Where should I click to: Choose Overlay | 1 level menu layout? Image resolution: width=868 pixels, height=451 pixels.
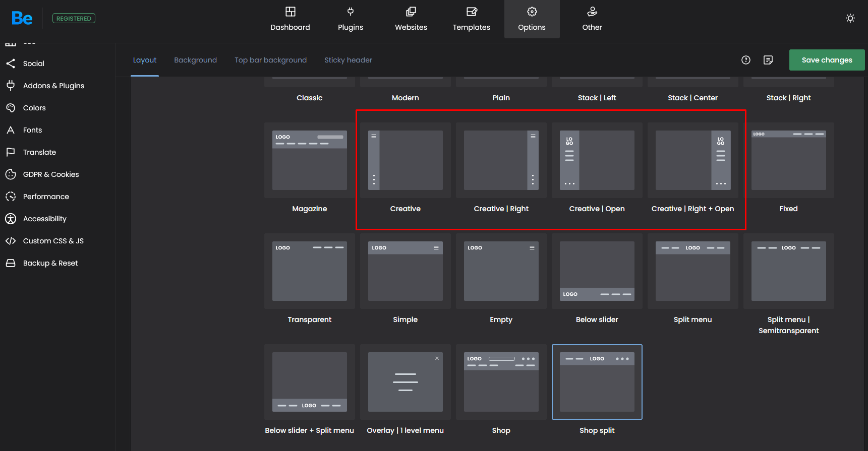click(x=406, y=382)
